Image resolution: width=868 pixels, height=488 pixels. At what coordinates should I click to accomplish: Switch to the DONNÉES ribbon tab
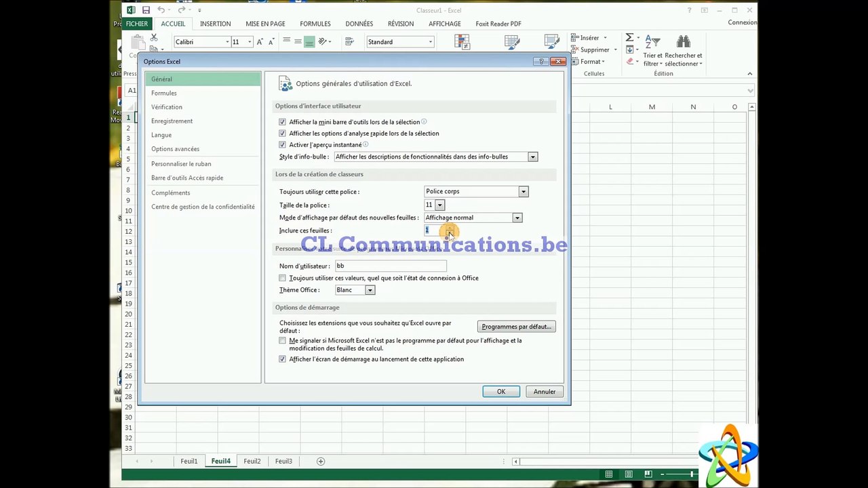(359, 24)
